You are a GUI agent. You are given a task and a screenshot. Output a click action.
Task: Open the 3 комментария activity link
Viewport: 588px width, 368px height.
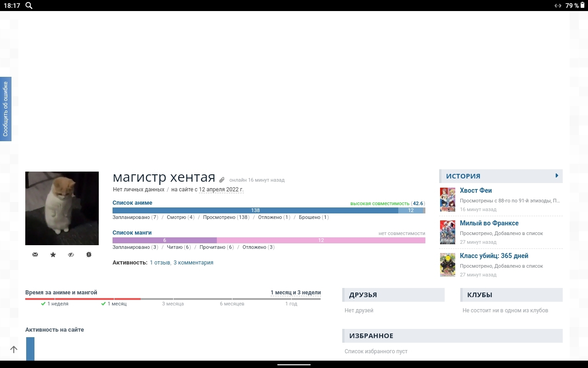point(193,263)
